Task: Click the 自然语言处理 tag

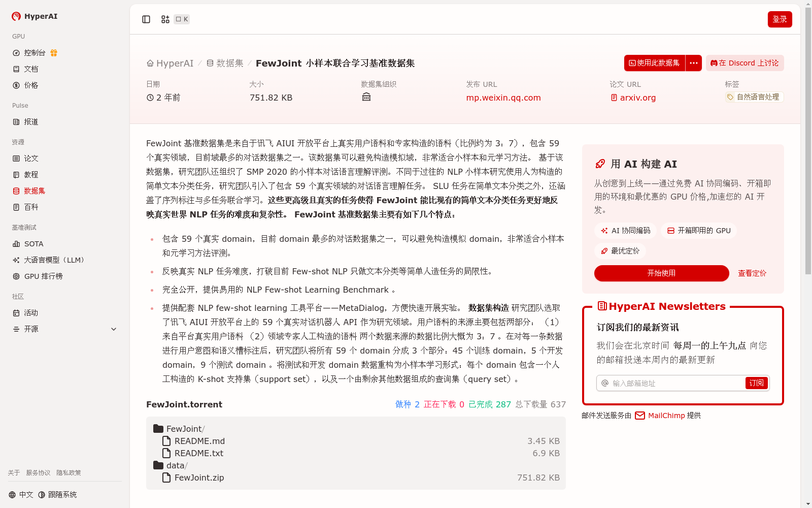Action: 754,97
